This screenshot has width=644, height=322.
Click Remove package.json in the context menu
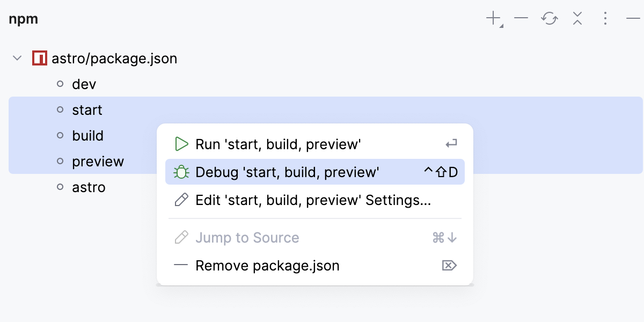(267, 265)
